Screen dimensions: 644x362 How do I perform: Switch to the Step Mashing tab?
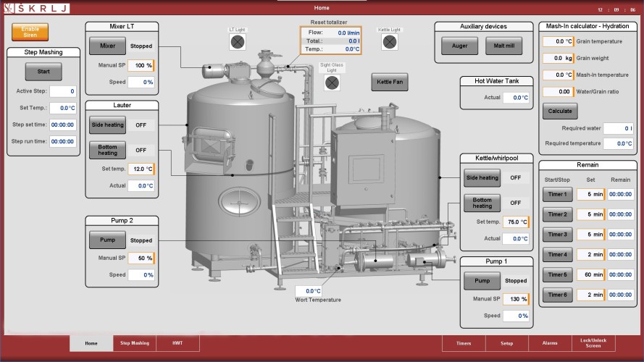tap(135, 342)
